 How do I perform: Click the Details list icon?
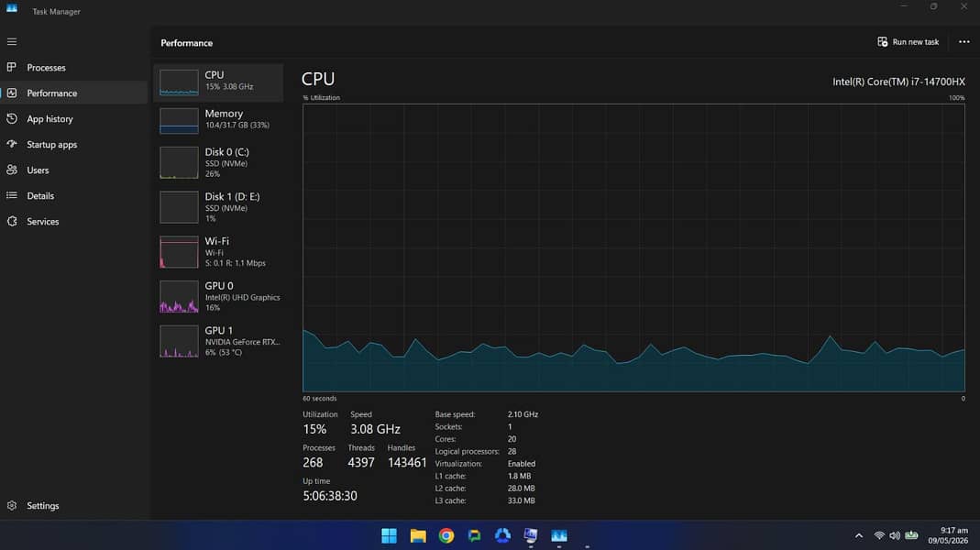[12, 195]
